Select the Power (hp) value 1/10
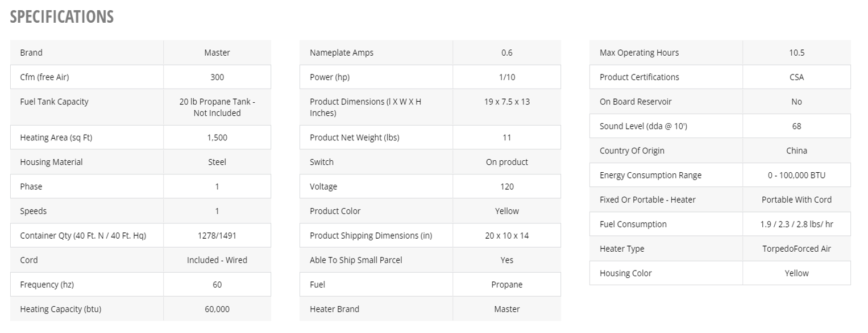Viewport: 868px width, 333px height. pyautogui.click(x=507, y=77)
